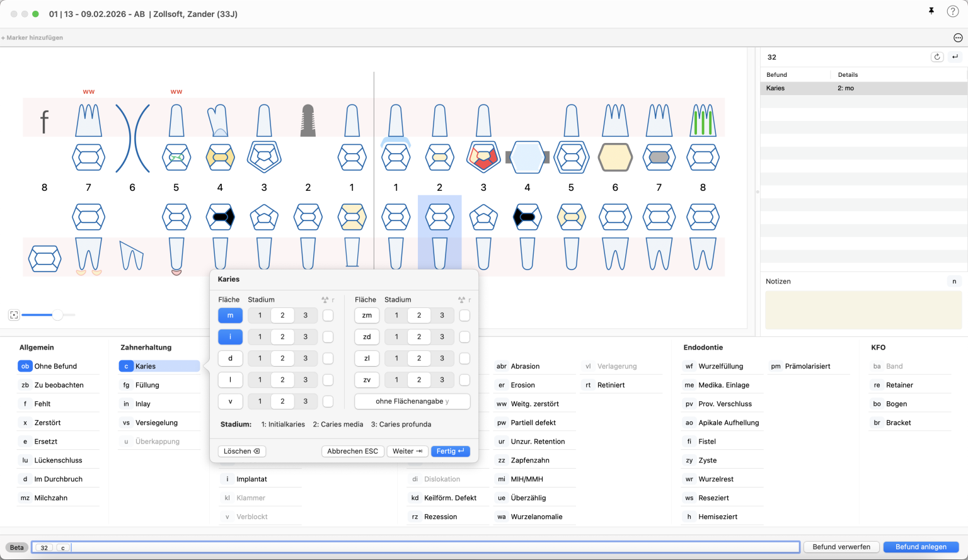Screen dimensions: 968x560
Task: Click the enter arrow icon beside tooth 32
Action: coord(955,57)
